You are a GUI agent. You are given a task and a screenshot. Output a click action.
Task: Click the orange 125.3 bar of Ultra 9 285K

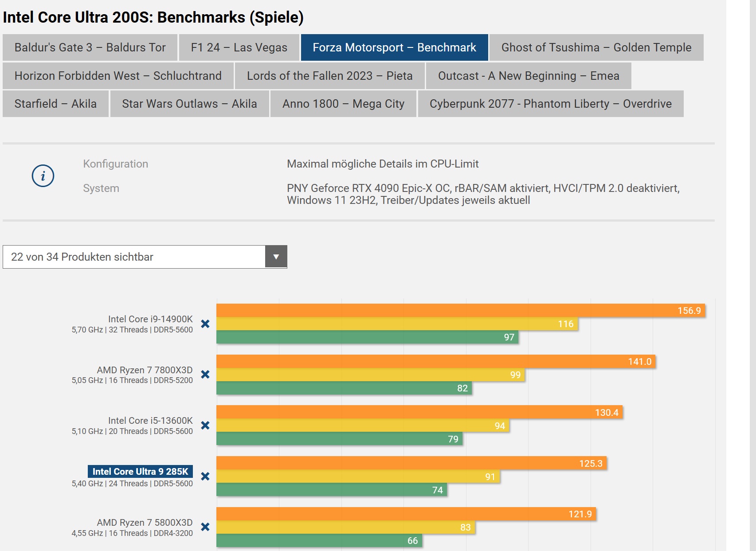click(x=411, y=463)
